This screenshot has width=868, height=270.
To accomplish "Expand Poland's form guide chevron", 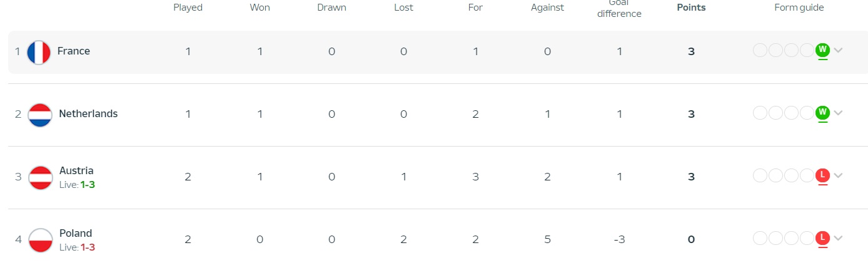I will tap(839, 238).
